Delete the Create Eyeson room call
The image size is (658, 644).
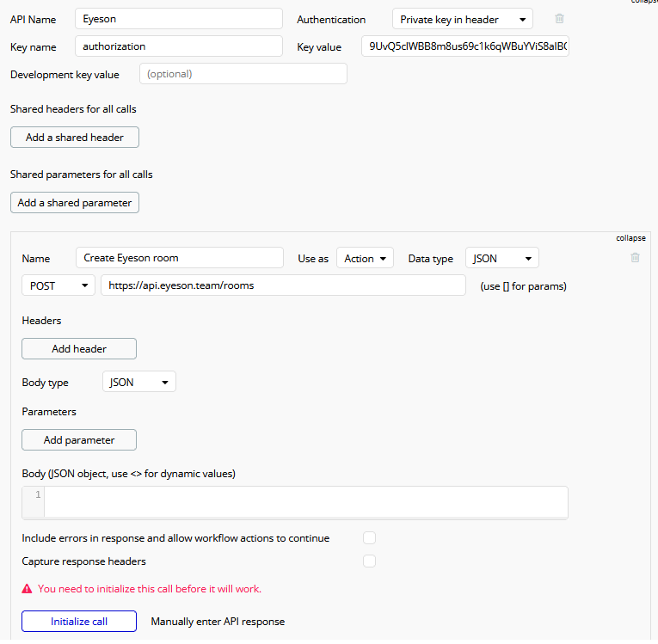click(635, 257)
